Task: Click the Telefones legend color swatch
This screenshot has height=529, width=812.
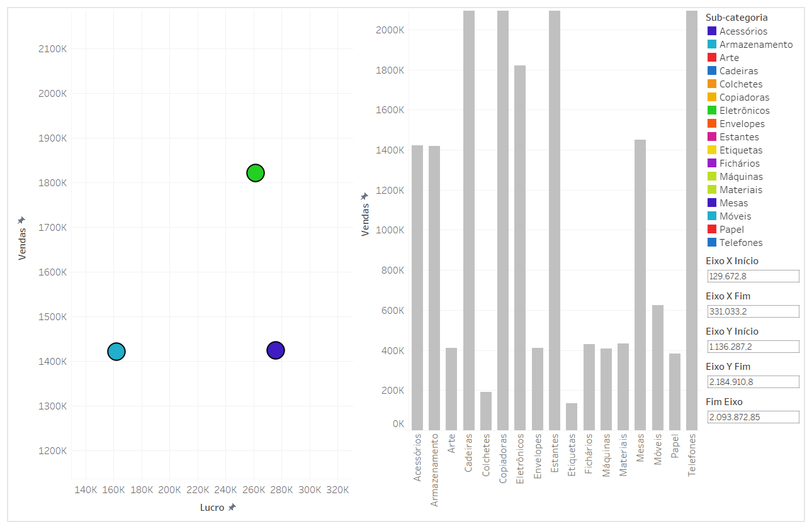Action: click(712, 243)
